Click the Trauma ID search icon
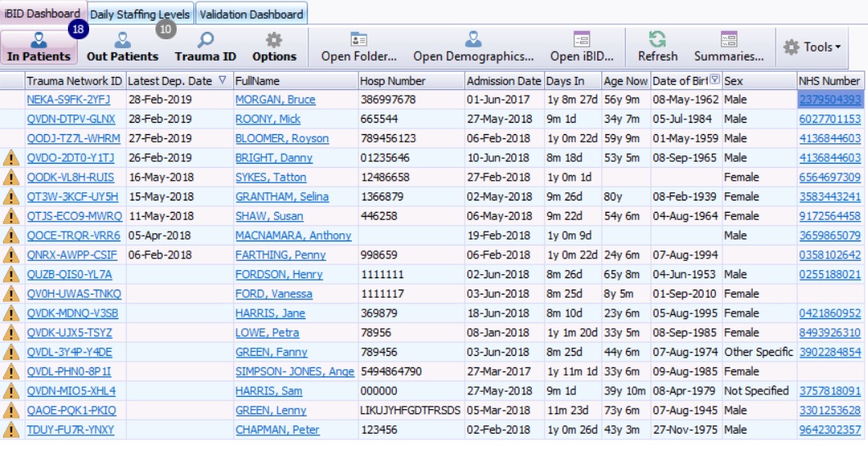Screen dimensions: 868x450 click(205, 40)
